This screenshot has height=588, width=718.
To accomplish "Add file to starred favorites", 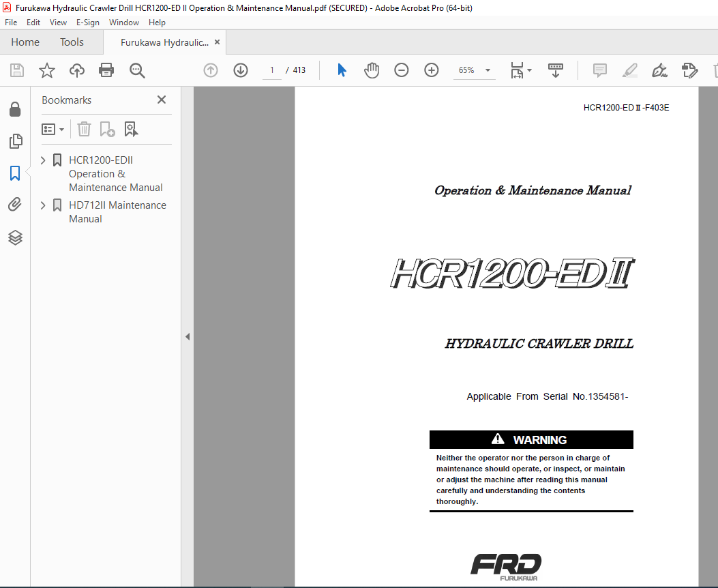I will (x=46, y=70).
